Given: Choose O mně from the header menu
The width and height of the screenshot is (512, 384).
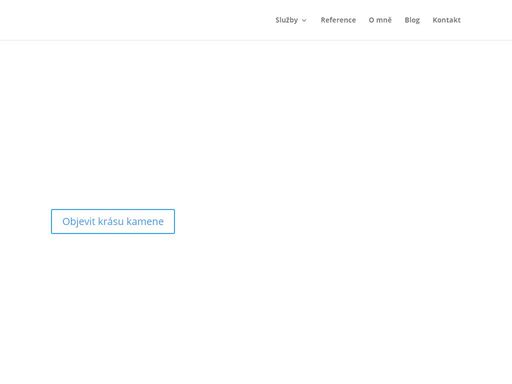Looking at the screenshot, I should click(380, 20).
